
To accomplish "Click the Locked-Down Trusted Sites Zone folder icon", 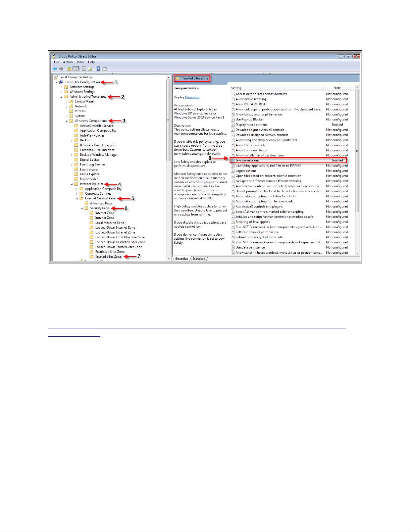I will point(92,247).
